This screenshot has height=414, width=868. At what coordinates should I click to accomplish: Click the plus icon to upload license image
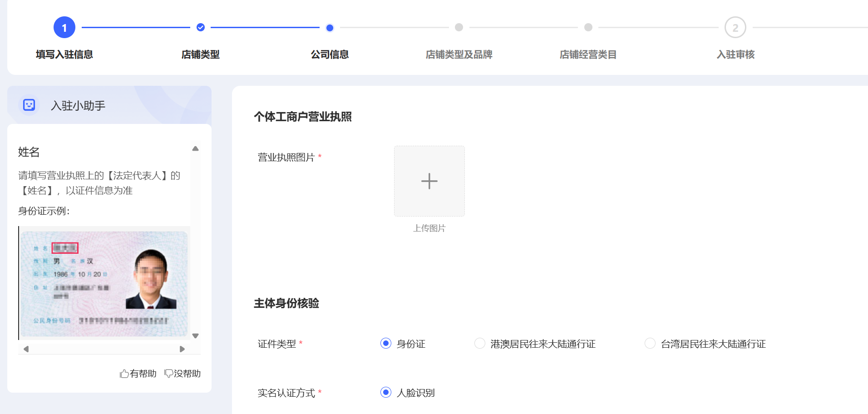point(429,181)
